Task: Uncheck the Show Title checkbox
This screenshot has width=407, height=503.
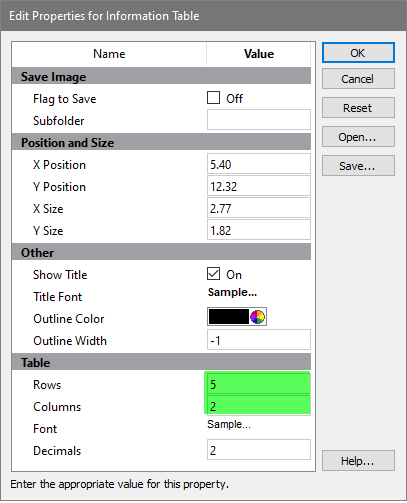Action: point(213,274)
